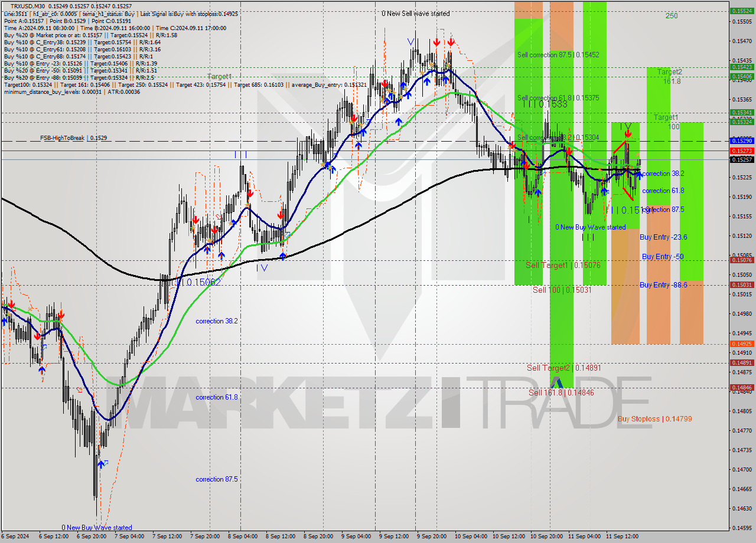Click red price tag 0.15076
This screenshot has width=756, height=543.
click(x=742, y=260)
